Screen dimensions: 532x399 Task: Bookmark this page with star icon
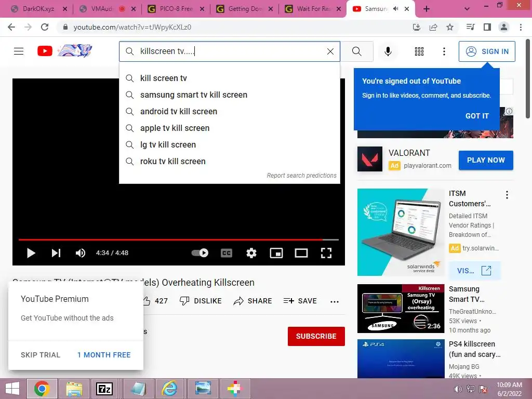450,27
